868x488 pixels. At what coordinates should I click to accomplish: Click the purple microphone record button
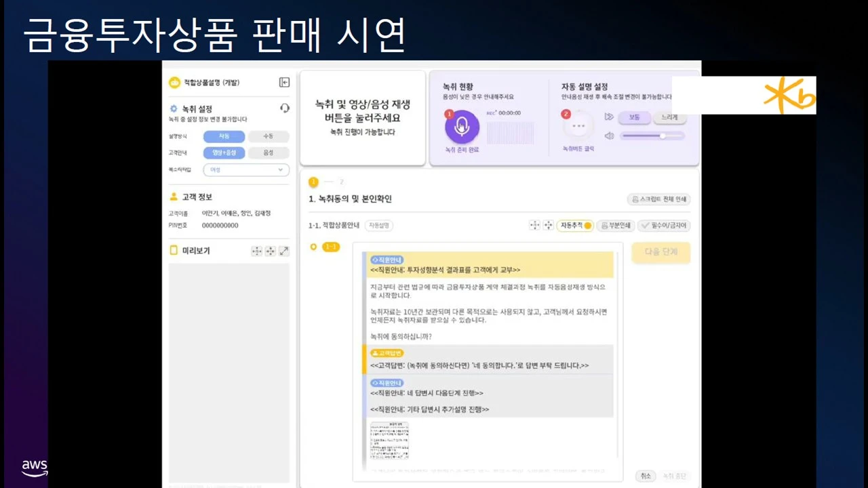coord(462,127)
